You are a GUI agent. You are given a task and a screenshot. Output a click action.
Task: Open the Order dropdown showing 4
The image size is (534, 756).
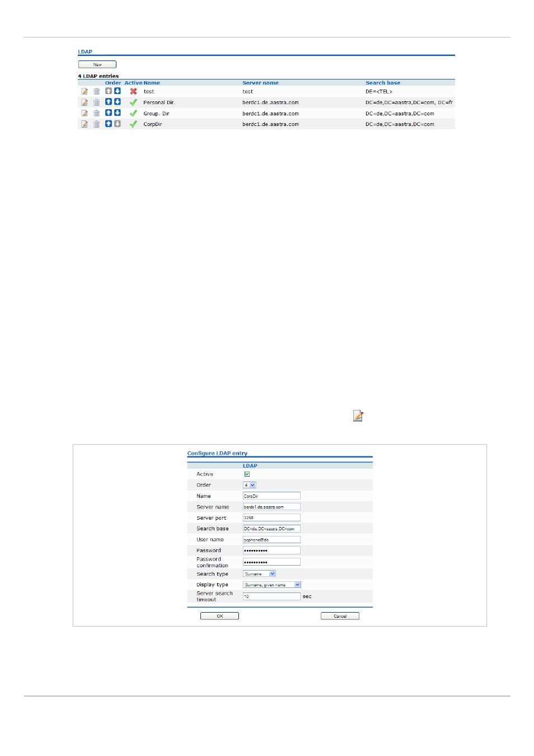coord(250,485)
